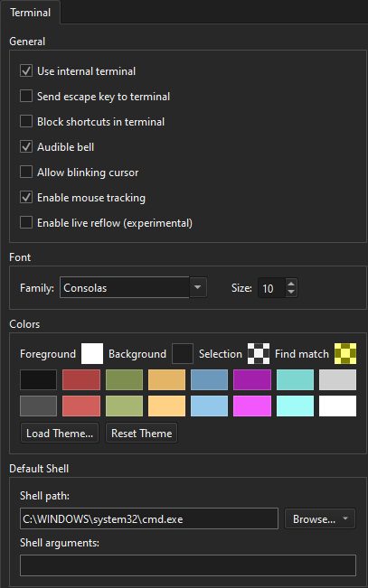Edit the light gray palette swatch
The height and width of the screenshot is (588, 368).
337,380
